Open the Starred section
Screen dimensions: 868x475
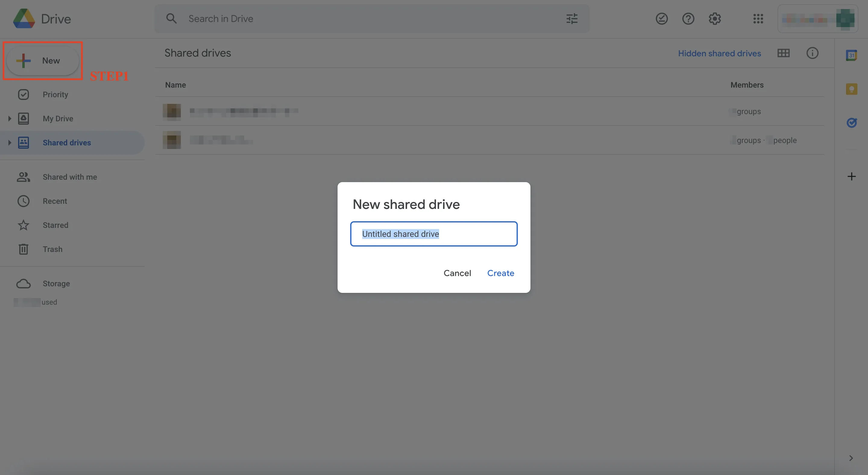(x=55, y=225)
